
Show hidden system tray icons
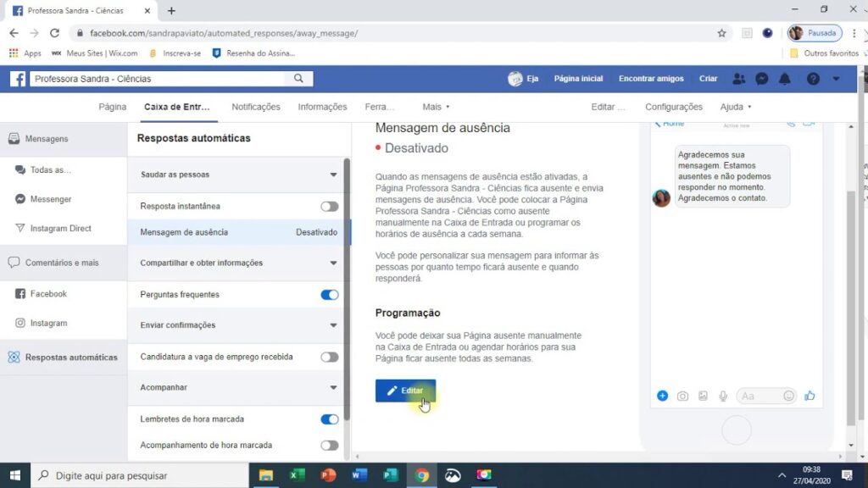tap(782, 475)
